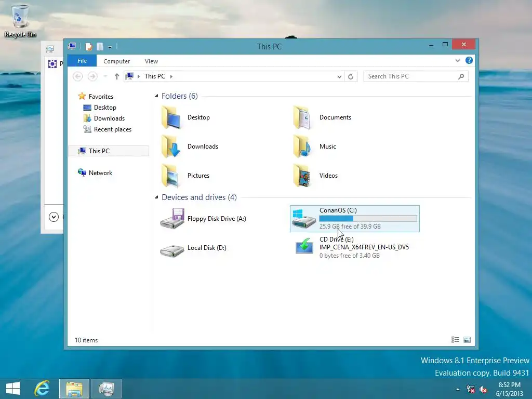This screenshot has height=399, width=532.
Task: Select the Downloads folder icon in Folders
Action: click(170, 146)
